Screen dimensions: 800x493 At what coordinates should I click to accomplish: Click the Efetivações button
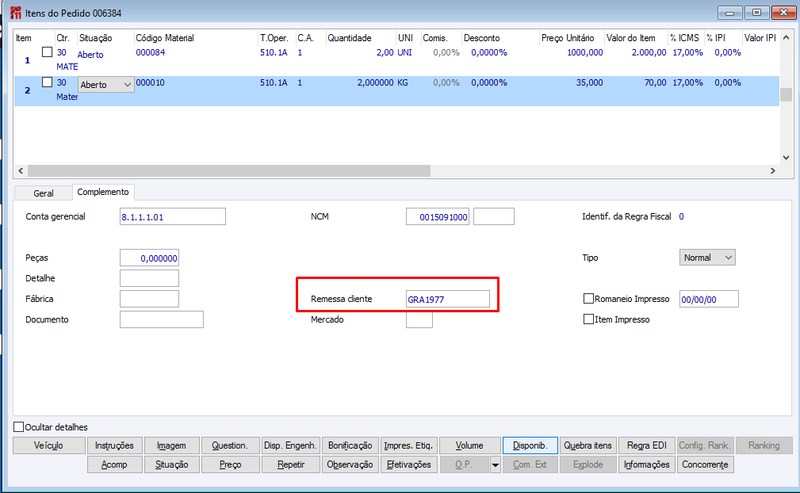(x=409, y=465)
